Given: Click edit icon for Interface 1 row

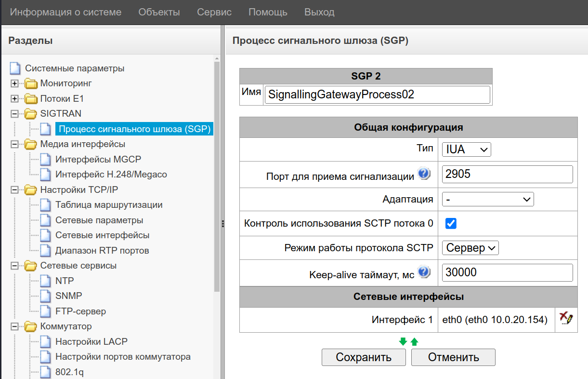Looking at the screenshot, I should pos(565,319).
